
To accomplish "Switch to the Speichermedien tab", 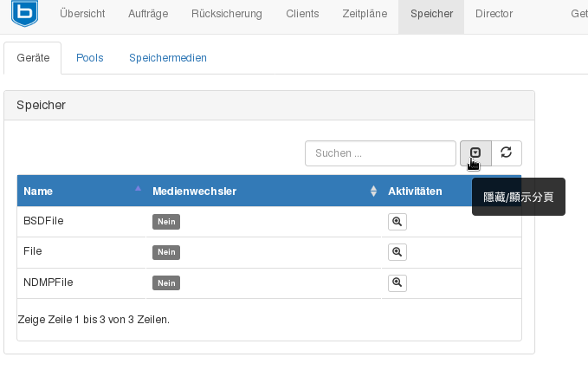I will [x=167, y=58].
